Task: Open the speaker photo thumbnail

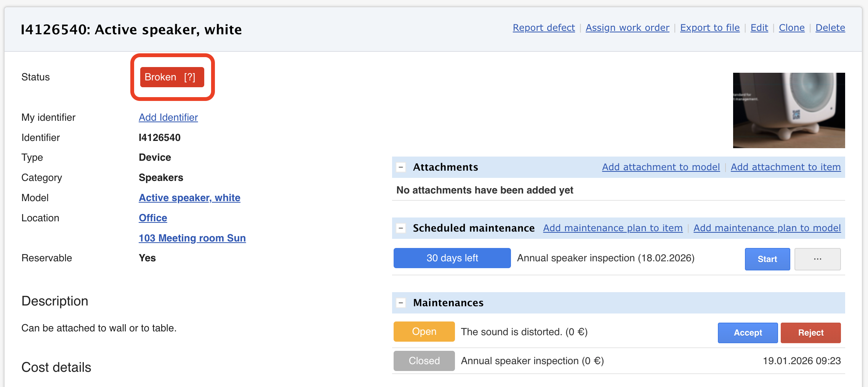Action: click(x=789, y=110)
